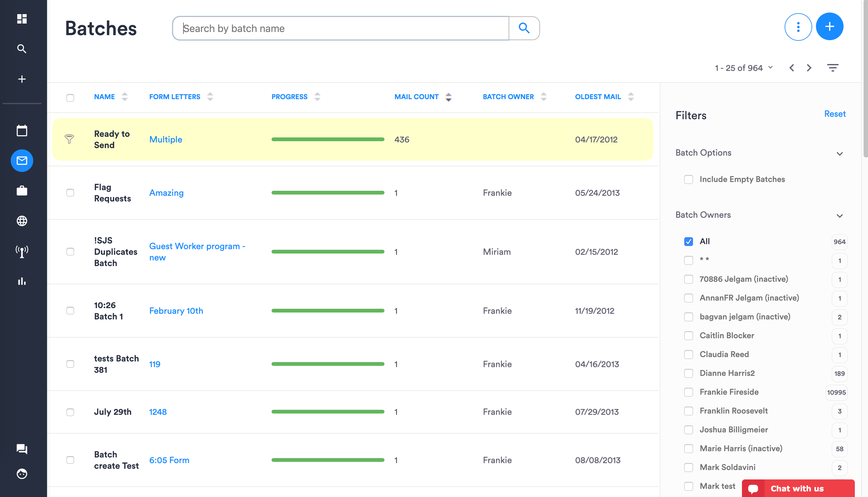The width and height of the screenshot is (868, 497).
Task: Open the bar chart reports icon
Action: click(x=22, y=281)
